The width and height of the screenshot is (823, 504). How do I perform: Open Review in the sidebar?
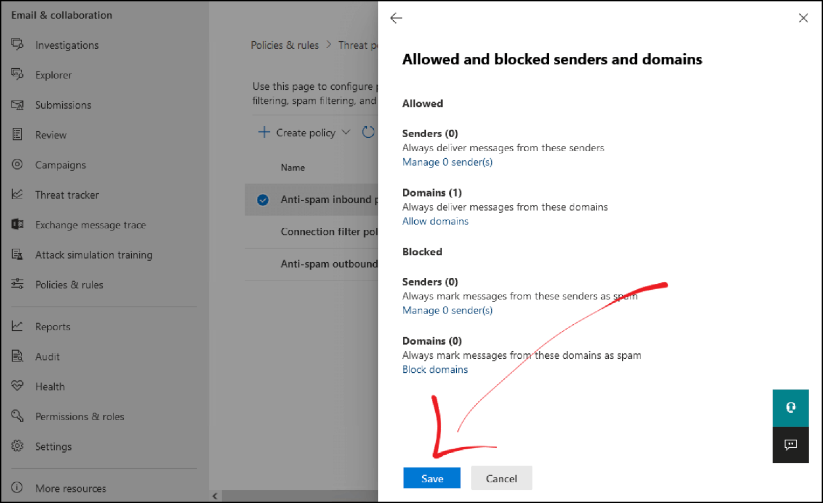click(51, 135)
